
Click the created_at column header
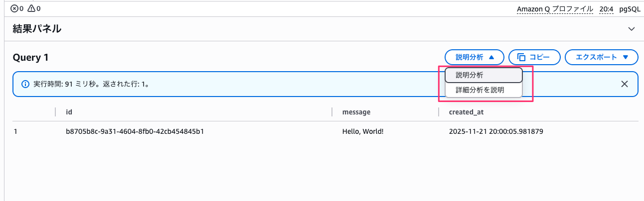(466, 112)
